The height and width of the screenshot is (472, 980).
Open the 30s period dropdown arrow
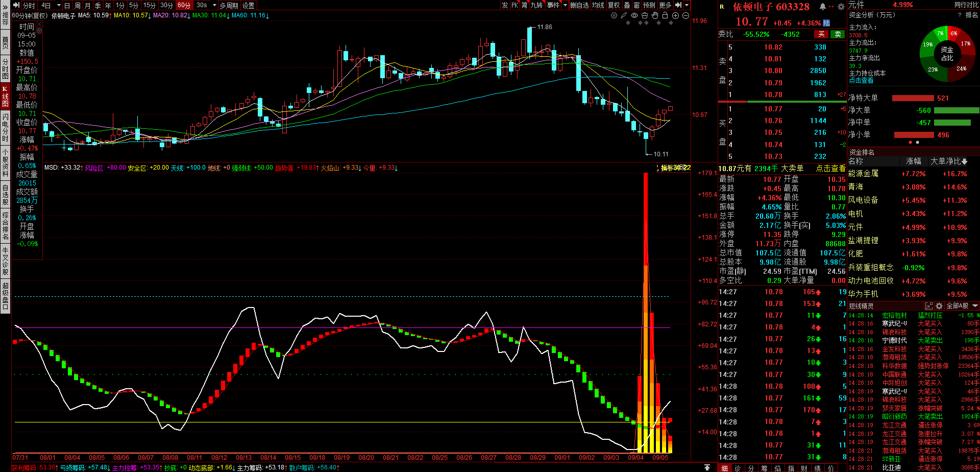tap(214, 5)
